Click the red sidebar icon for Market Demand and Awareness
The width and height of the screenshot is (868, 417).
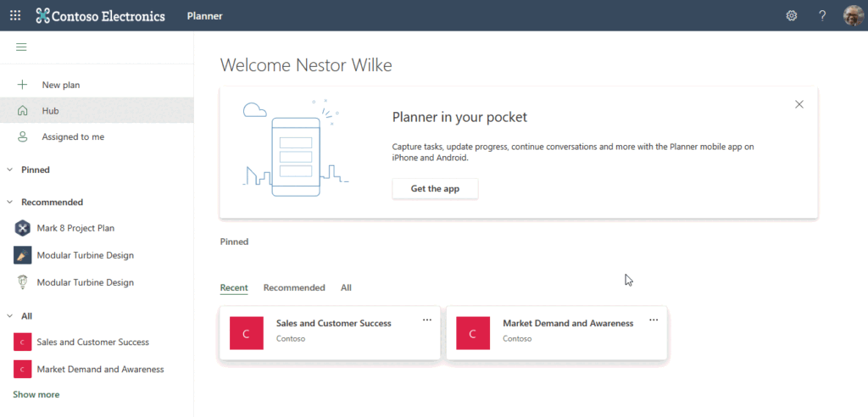(22, 369)
